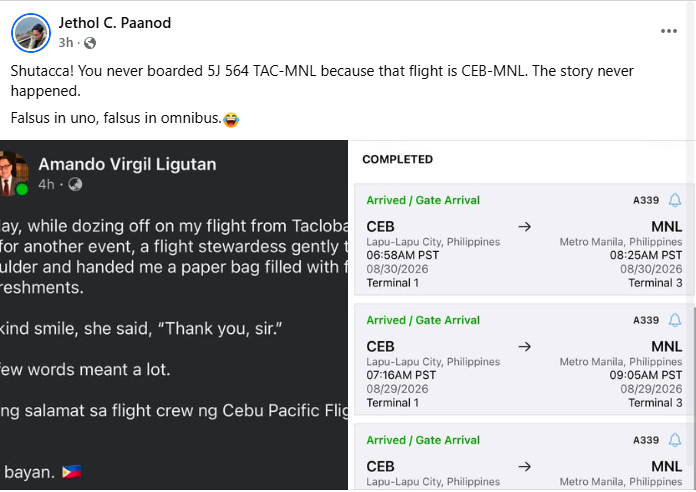Click the globe icon next to 4h
This screenshot has width=696, height=492.
75,184
